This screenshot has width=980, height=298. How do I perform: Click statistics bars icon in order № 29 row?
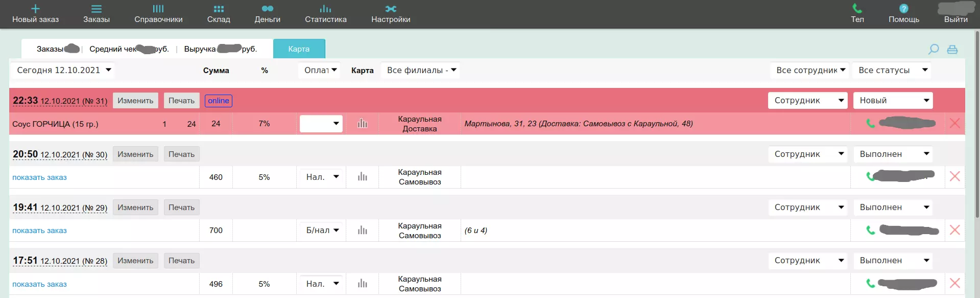pos(363,230)
